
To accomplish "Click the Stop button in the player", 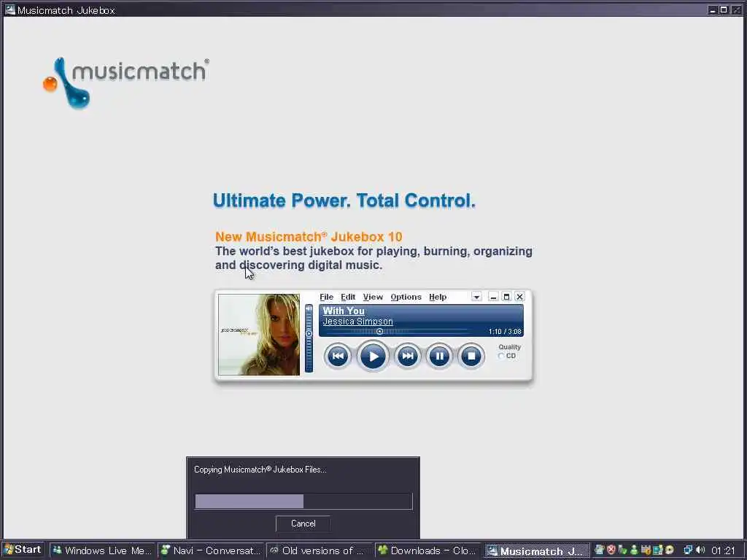I will 471,356.
